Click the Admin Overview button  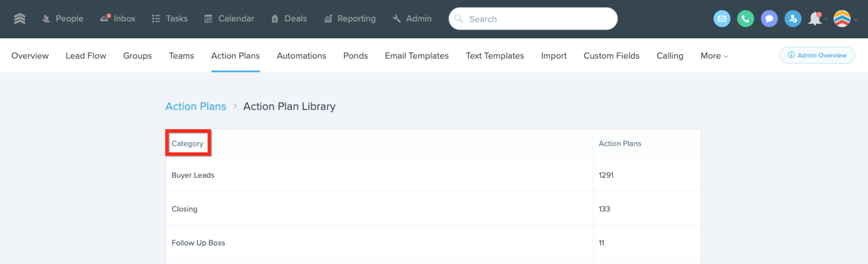click(x=817, y=55)
